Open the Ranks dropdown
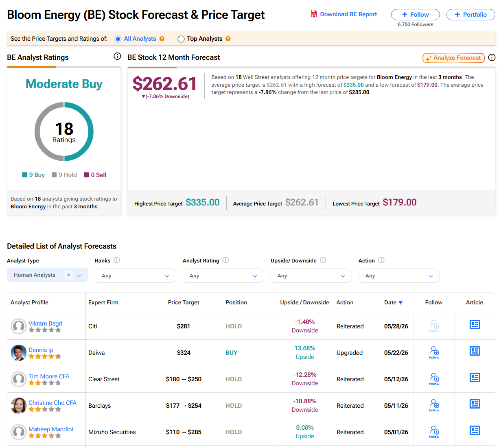Screen dimensions: 501x448 136,275
